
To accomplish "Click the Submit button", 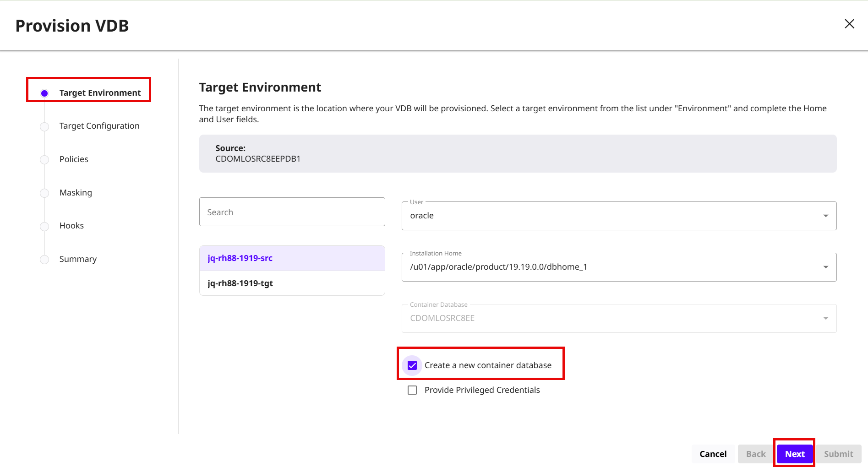I will (x=838, y=454).
